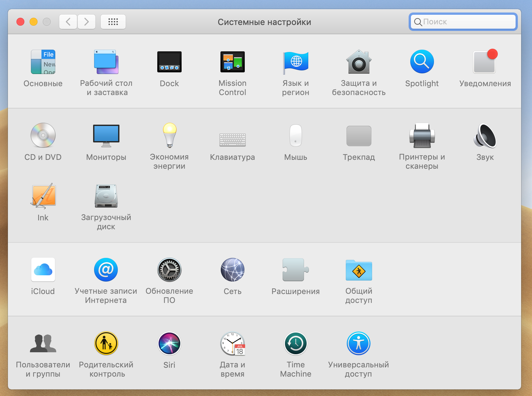Open Дата и время clock icon
Screen dimensions: 532x396
(x=233, y=343)
